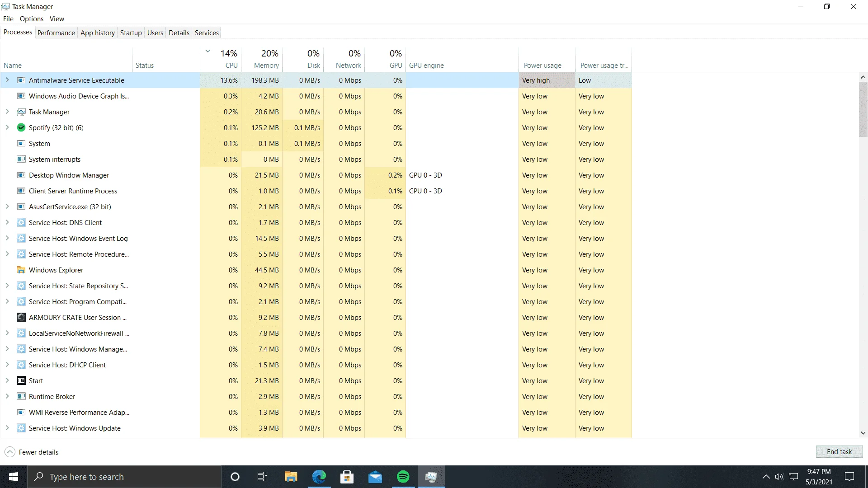Screen dimensions: 868x488
Task: Click in the taskbar search box
Action: coord(125,477)
